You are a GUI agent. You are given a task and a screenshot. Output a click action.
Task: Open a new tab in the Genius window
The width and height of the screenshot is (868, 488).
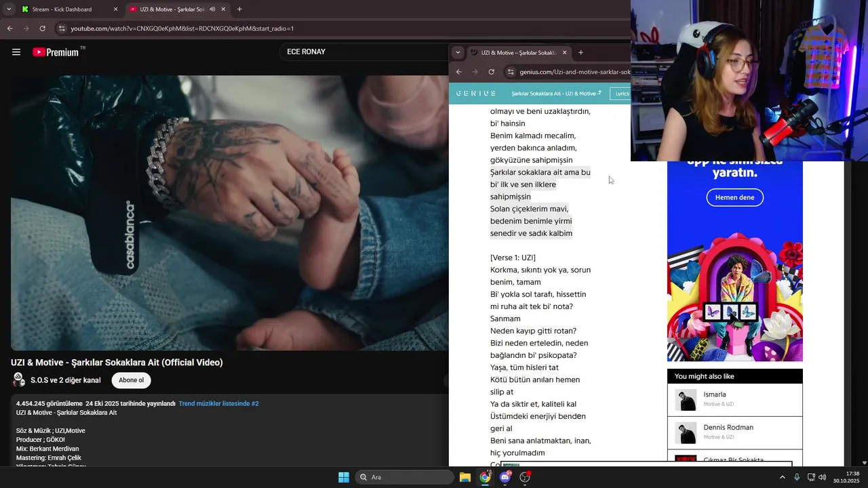(x=580, y=52)
